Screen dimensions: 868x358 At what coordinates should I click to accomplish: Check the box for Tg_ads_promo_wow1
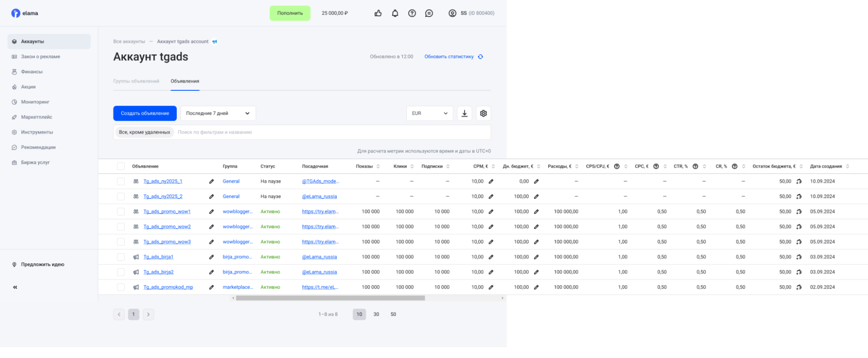[121, 212]
